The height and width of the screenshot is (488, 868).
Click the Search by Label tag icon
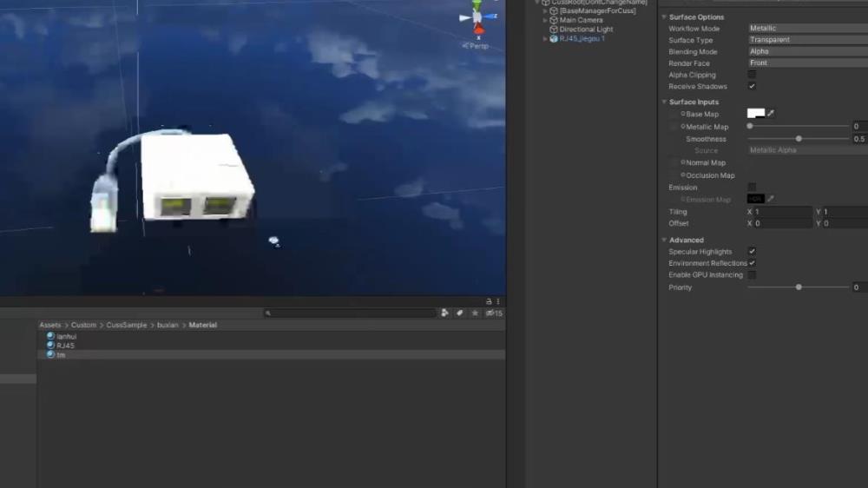coord(459,313)
